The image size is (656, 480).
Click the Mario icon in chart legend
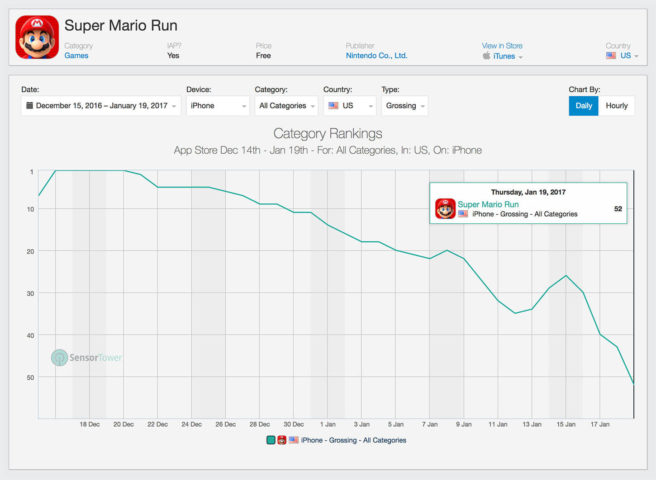[x=282, y=440]
